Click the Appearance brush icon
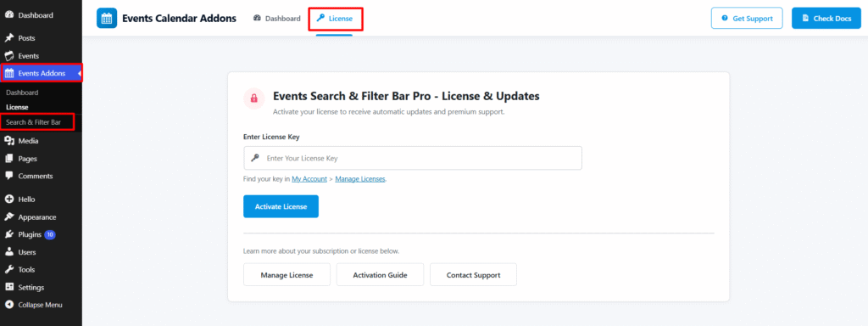 coord(8,216)
